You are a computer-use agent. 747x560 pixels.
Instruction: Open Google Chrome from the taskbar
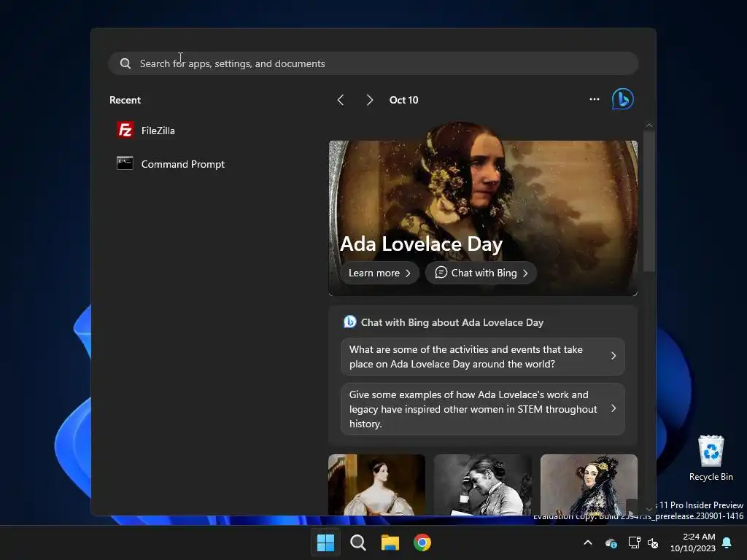coord(422,542)
